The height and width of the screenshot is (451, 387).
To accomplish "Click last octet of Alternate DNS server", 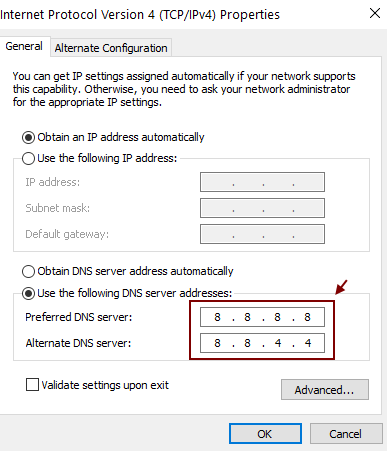I will [308, 343].
